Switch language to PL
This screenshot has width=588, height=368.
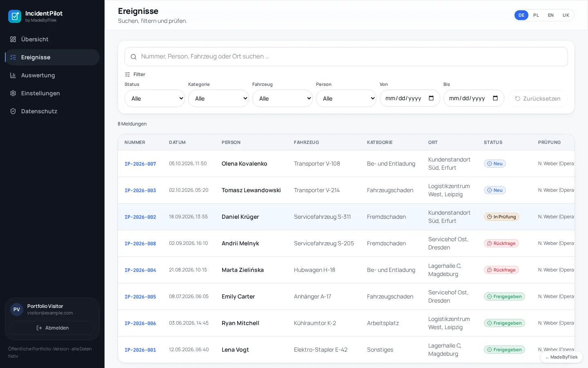tap(536, 15)
